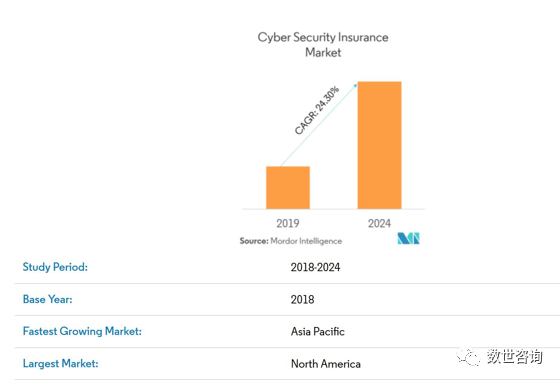Click the 数世咨询 watermark text
The height and width of the screenshot is (382, 560).
click(514, 356)
